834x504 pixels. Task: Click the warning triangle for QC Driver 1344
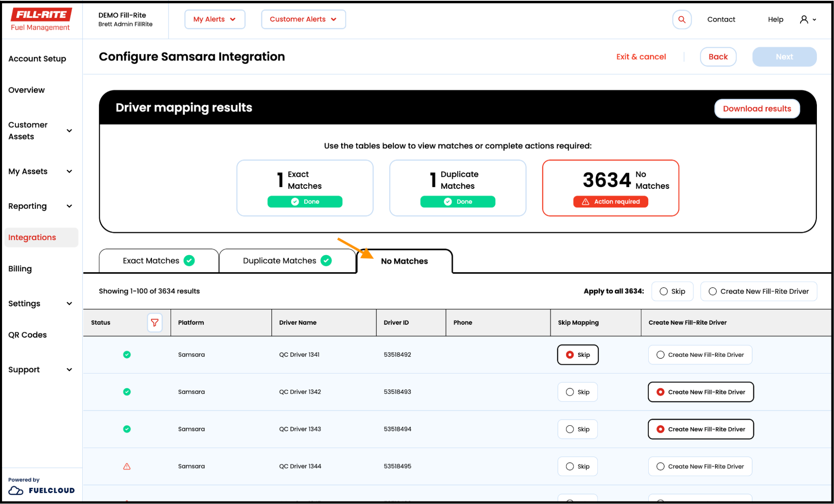[127, 466]
